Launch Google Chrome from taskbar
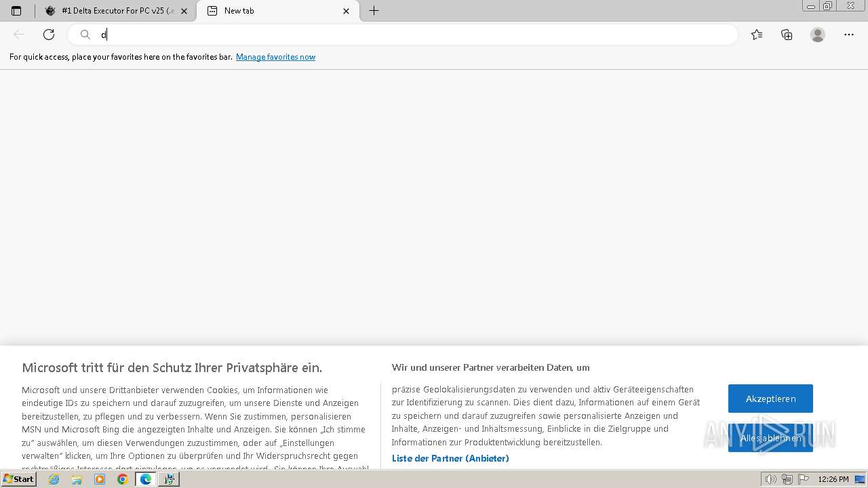This screenshot has width=868, height=488. [x=122, y=479]
